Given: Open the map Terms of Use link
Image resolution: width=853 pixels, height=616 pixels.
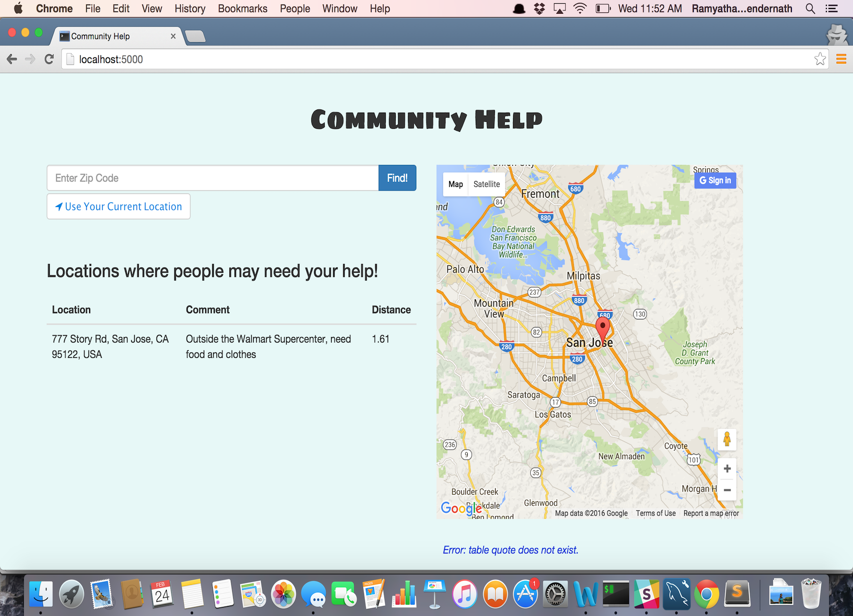Looking at the screenshot, I should point(656,513).
